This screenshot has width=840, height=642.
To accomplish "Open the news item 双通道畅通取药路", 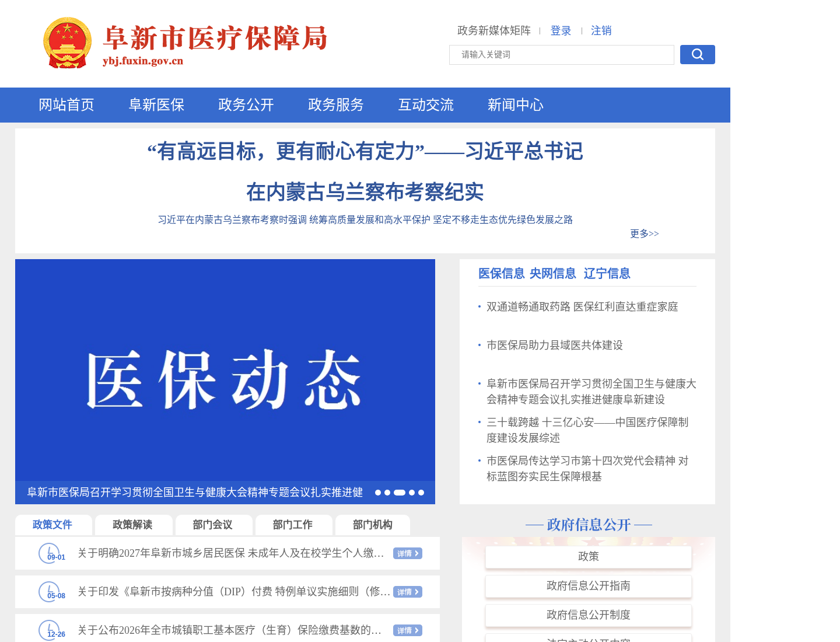I will point(582,307).
